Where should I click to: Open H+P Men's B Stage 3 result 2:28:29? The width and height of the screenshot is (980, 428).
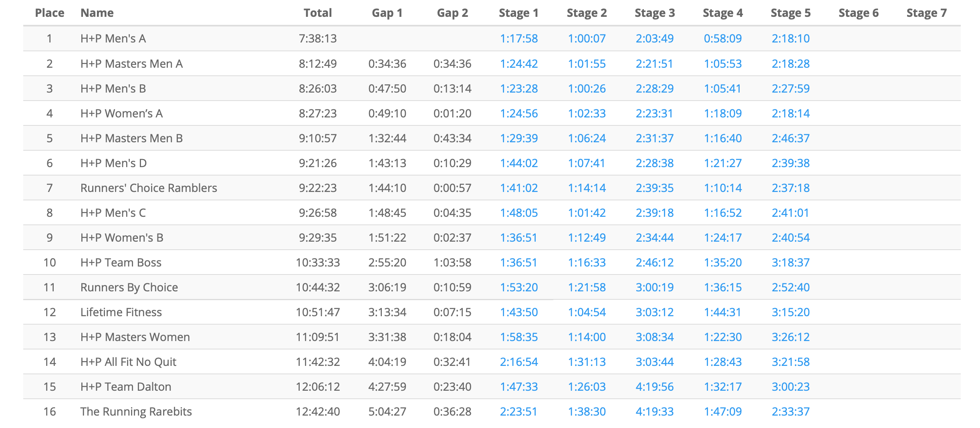point(654,89)
